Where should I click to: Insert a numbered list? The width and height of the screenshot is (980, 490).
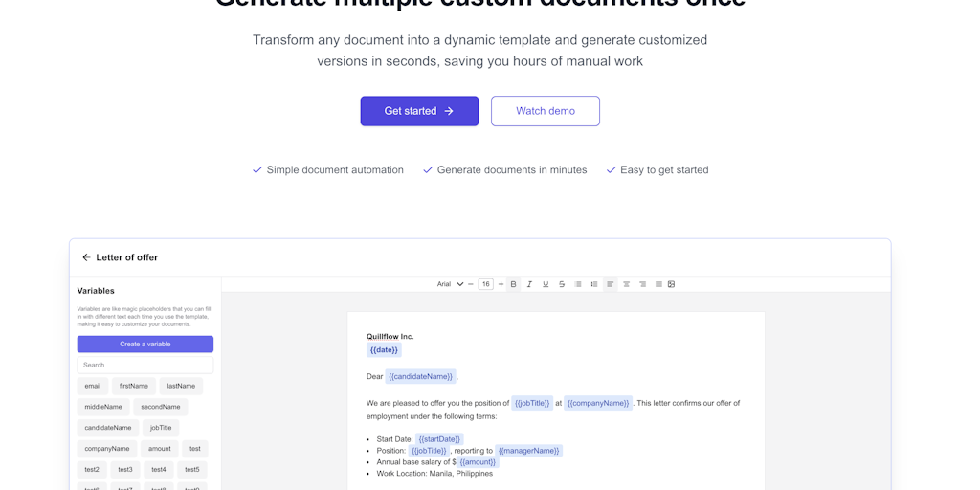pyautogui.click(x=594, y=284)
